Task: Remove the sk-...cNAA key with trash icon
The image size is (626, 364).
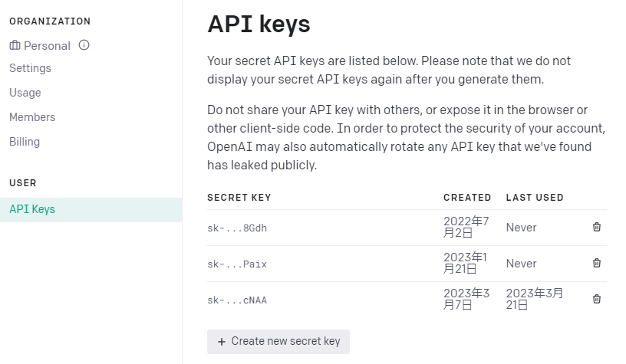Action: coord(597,299)
